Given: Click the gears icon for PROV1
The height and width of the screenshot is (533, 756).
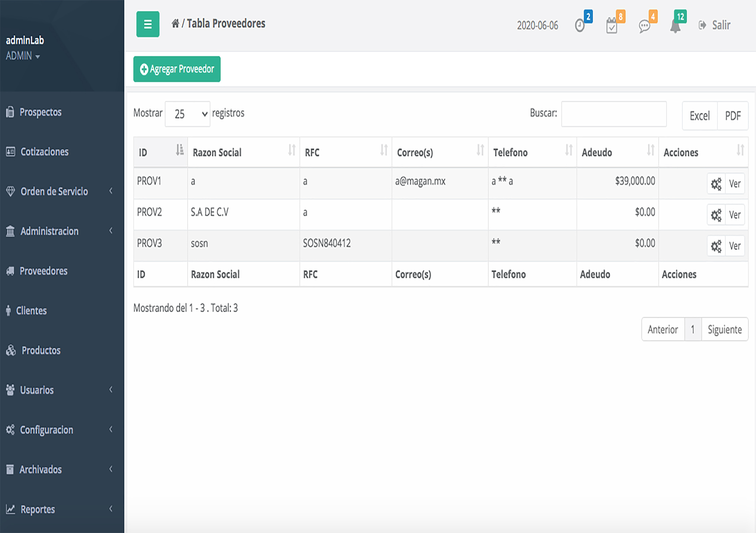Looking at the screenshot, I should (x=716, y=184).
